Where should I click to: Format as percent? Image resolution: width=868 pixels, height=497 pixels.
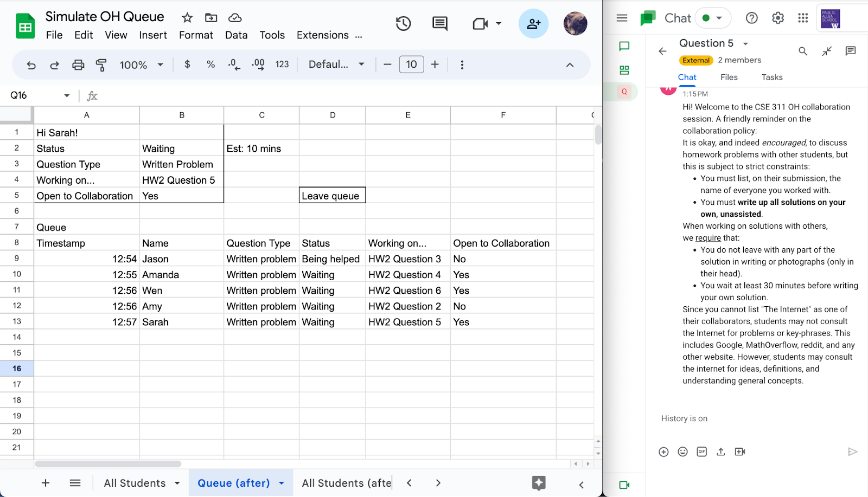tap(210, 64)
